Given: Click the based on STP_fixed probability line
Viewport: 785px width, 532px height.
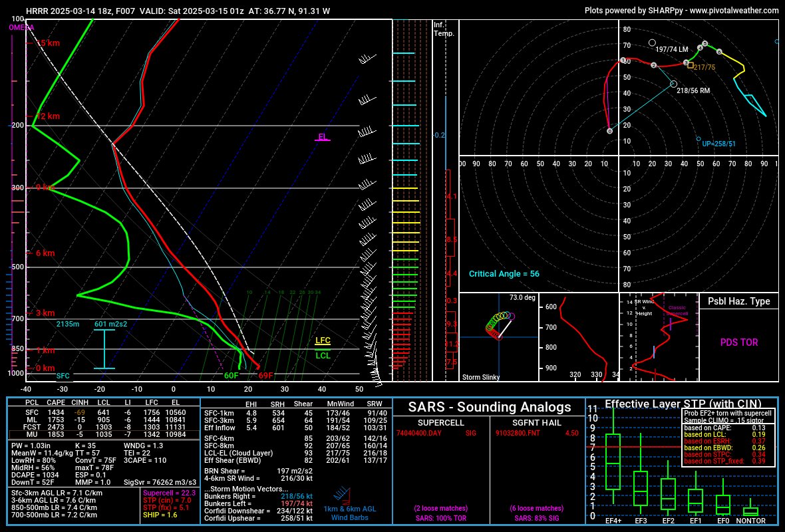Looking at the screenshot, I should [x=726, y=461].
